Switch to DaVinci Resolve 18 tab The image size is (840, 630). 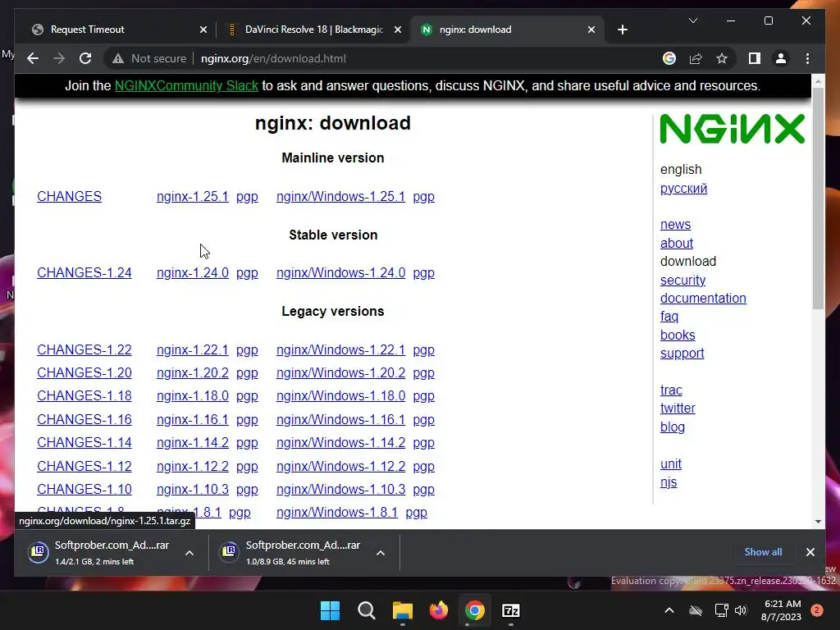click(313, 30)
